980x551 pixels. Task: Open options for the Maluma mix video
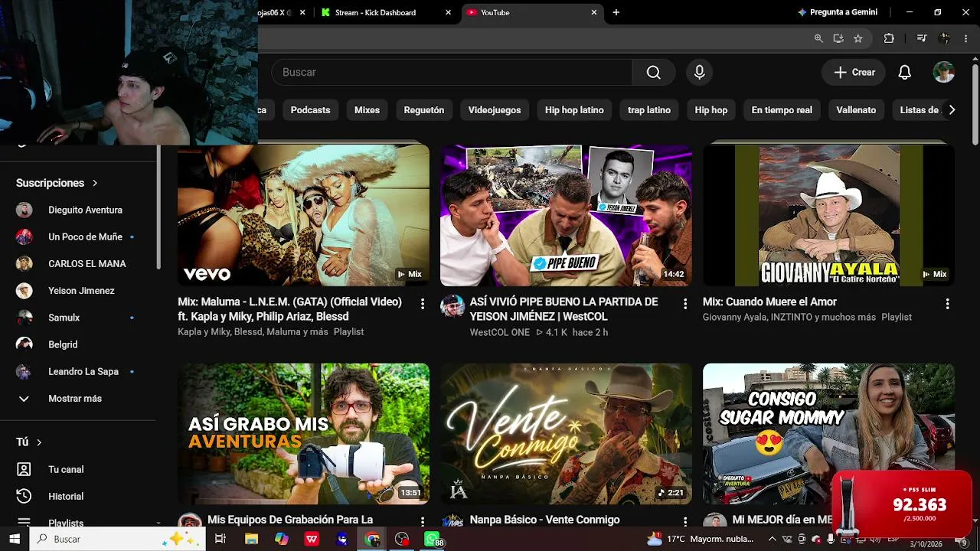[x=422, y=304]
